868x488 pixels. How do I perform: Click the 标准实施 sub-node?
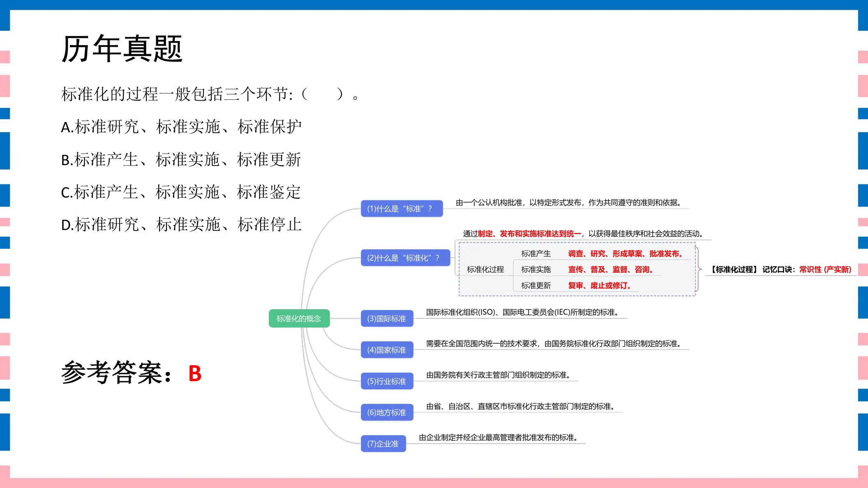click(536, 269)
